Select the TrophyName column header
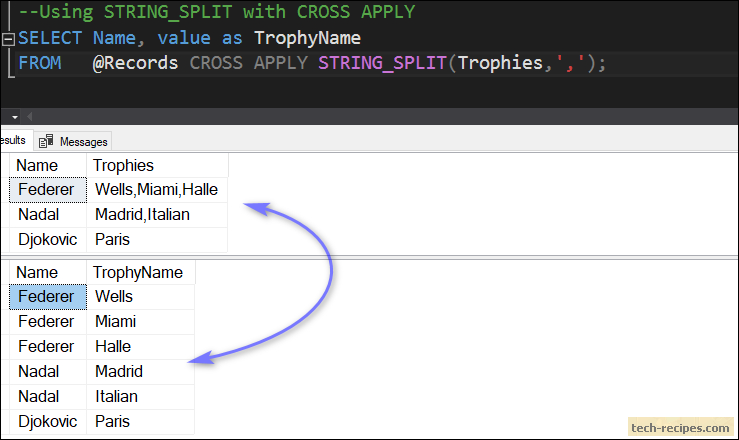 141,272
